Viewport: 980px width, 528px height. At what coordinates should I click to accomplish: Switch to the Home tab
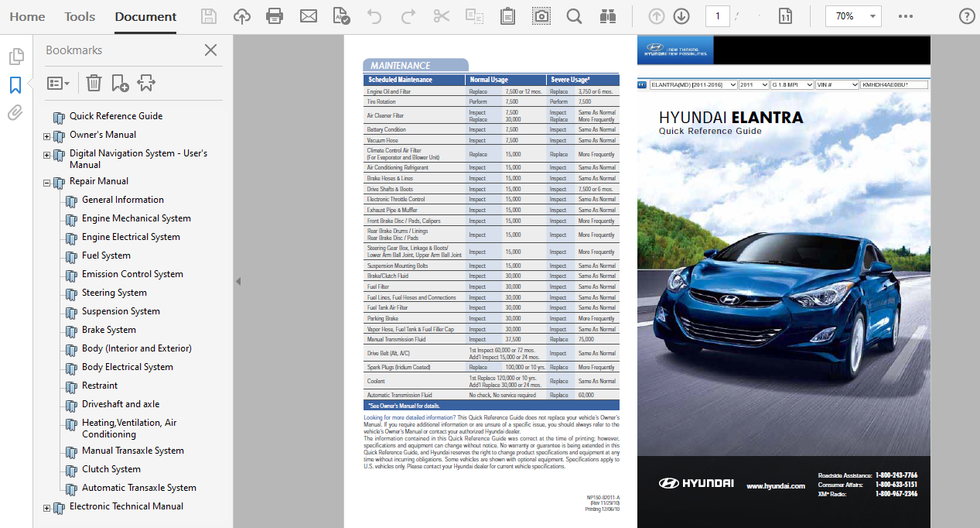[x=27, y=16]
